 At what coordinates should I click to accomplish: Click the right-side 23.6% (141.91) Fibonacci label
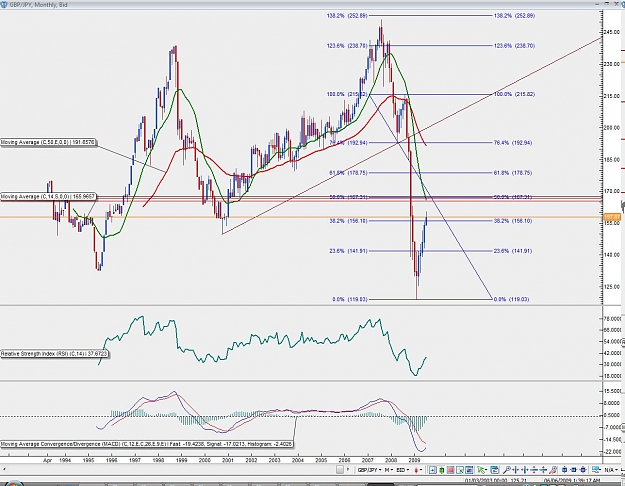(513, 251)
